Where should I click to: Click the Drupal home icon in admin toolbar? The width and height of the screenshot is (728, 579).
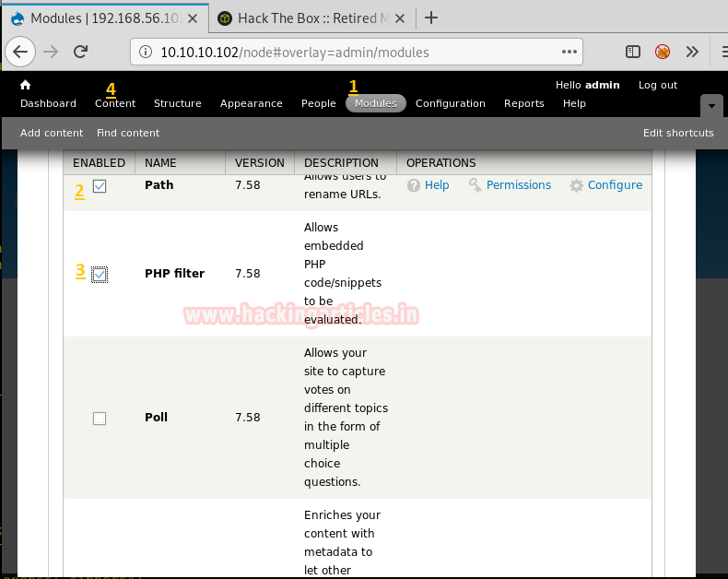25,85
